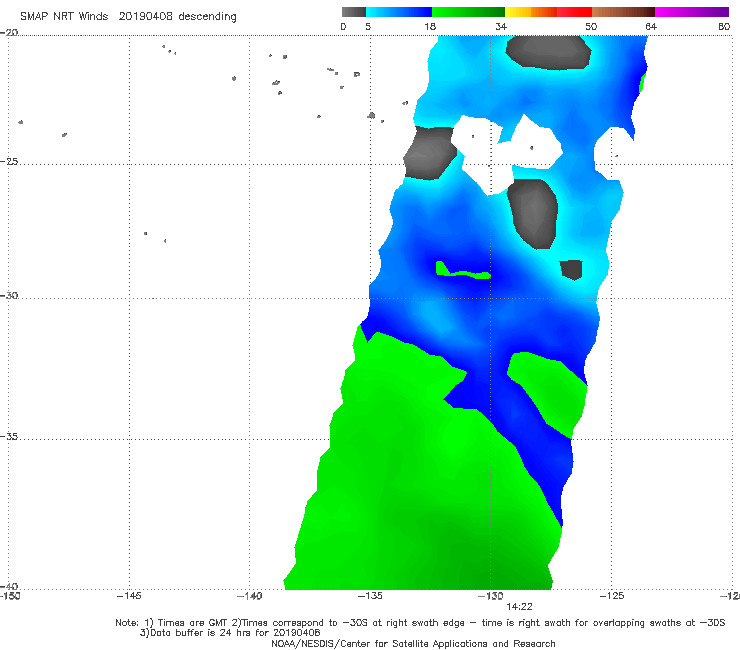The height and width of the screenshot is (650, 740).
Task: Click the latitude axis label "-25"
Action: 9,161
